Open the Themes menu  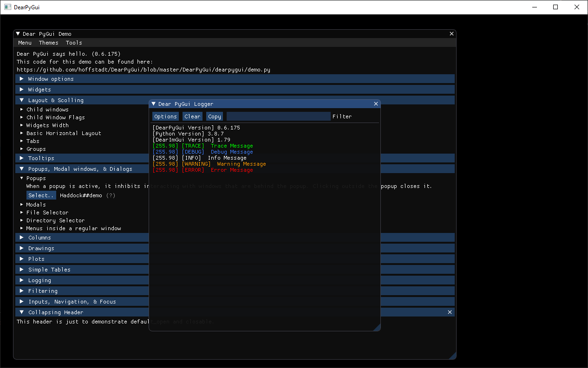(49, 43)
